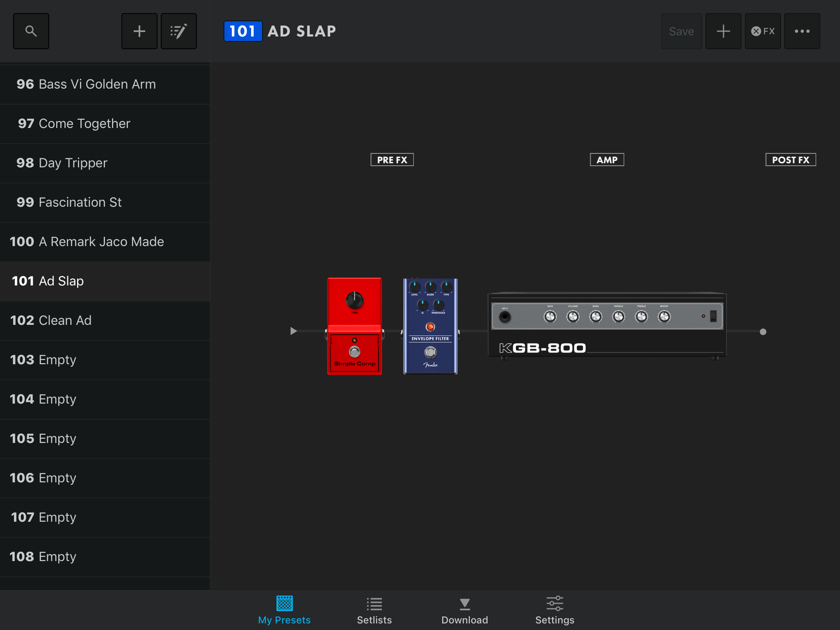The width and height of the screenshot is (840, 630).
Task: Adjust the Simple Comp Type knob
Action: tap(354, 300)
